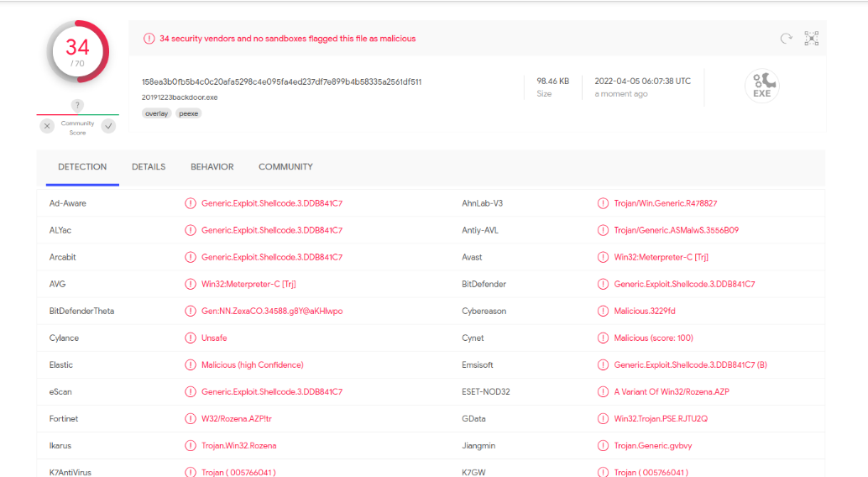Click the alert icon in Arcabit row

pos(191,257)
